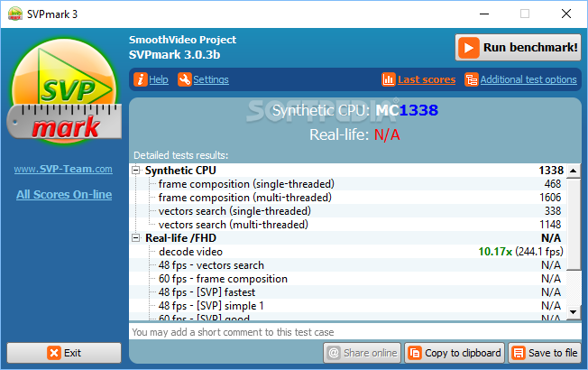
Task: Click the 1148 score value
Action: tap(550, 225)
